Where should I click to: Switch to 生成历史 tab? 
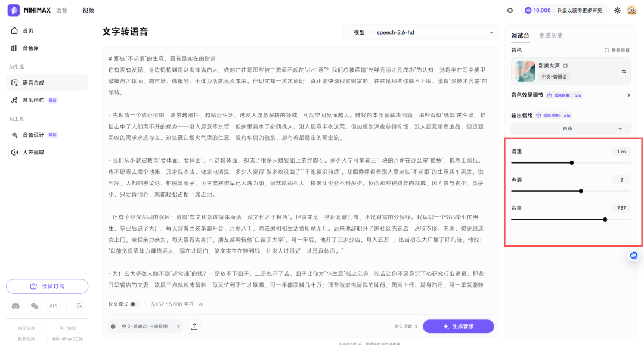point(551,36)
